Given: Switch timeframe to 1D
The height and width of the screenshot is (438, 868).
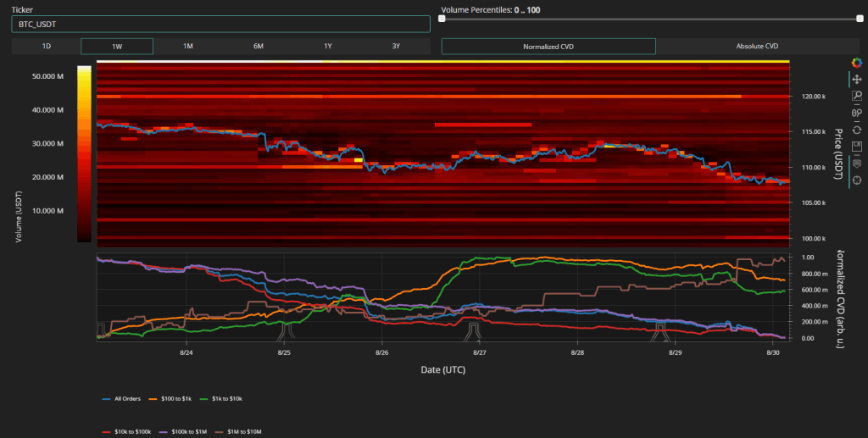Looking at the screenshot, I should point(47,47).
